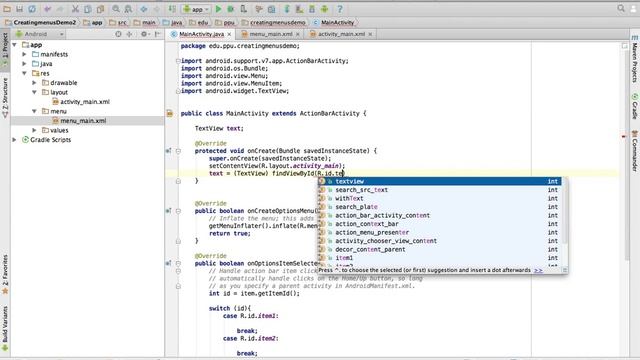Expand the values folder
Viewport: 640px width, 360px height.
click(x=34, y=130)
